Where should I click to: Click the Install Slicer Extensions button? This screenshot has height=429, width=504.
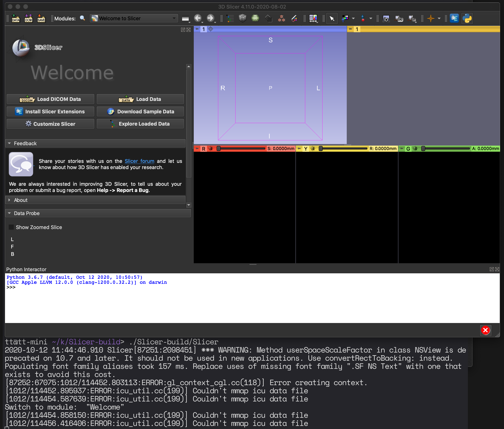tap(50, 112)
